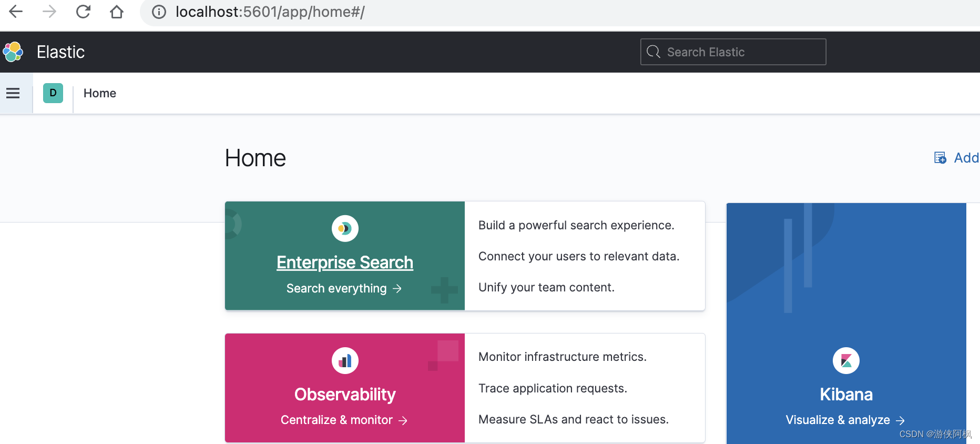Open the D space selector avatar
Image resolution: width=980 pixels, height=444 pixels.
pos(53,93)
